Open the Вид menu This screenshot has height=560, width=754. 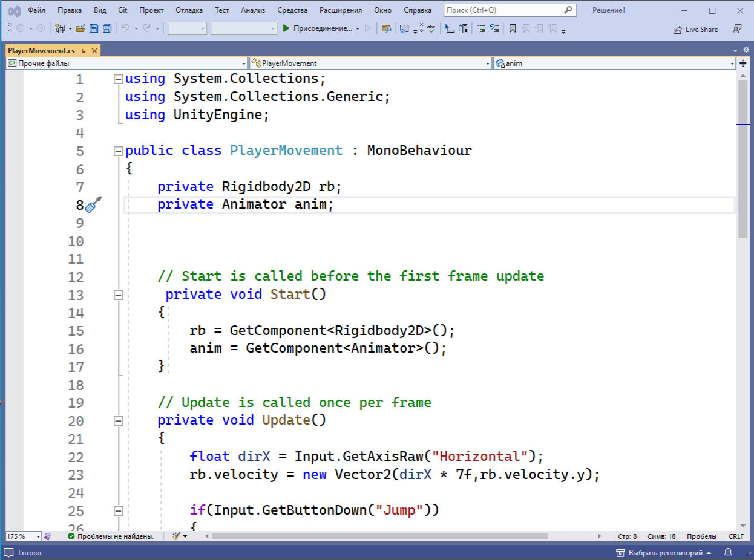(x=100, y=10)
